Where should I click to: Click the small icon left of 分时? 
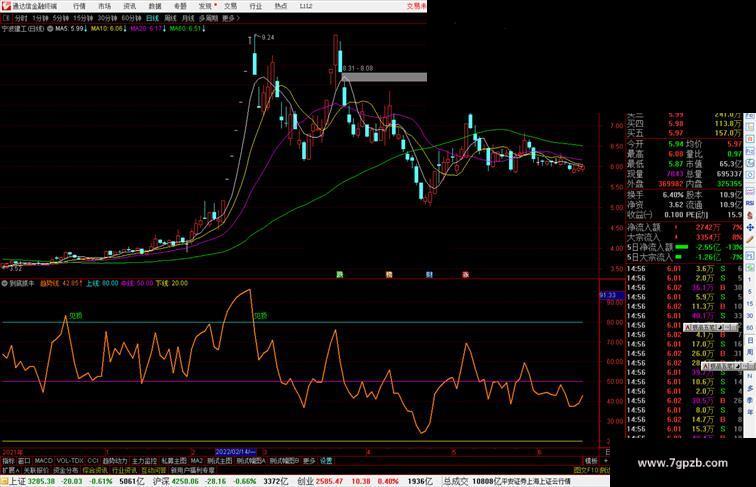tap(6, 18)
